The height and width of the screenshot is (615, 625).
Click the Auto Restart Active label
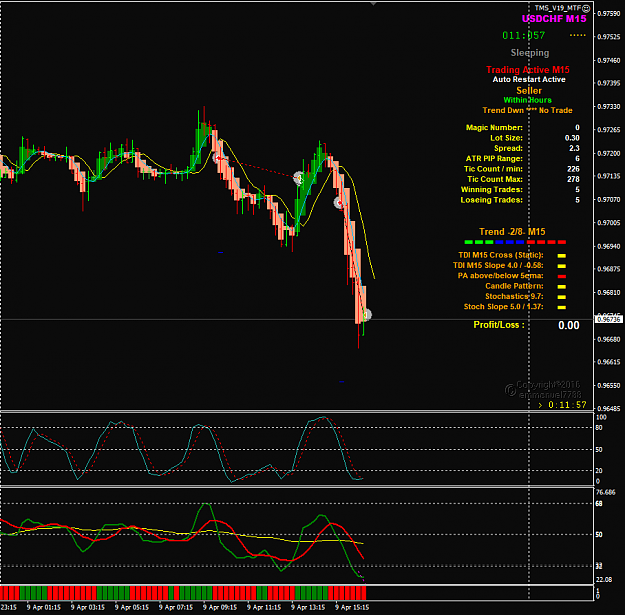(529, 79)
